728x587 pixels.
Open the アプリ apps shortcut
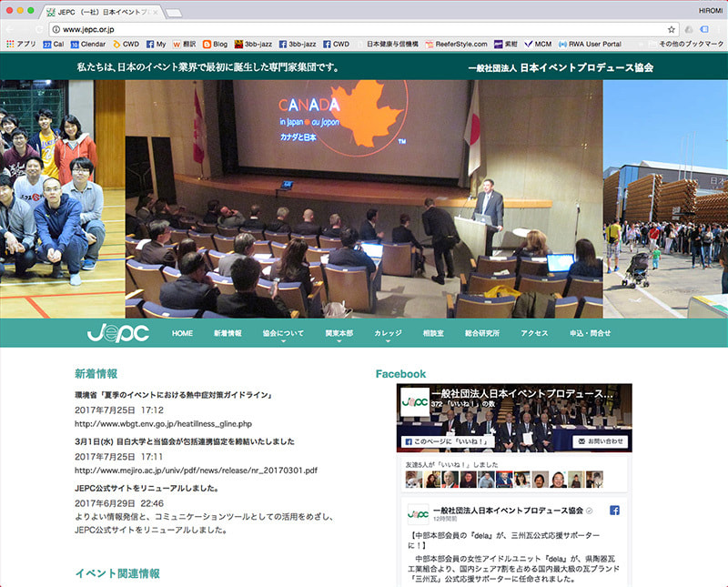pyautogui.click(x=21, y=44)
